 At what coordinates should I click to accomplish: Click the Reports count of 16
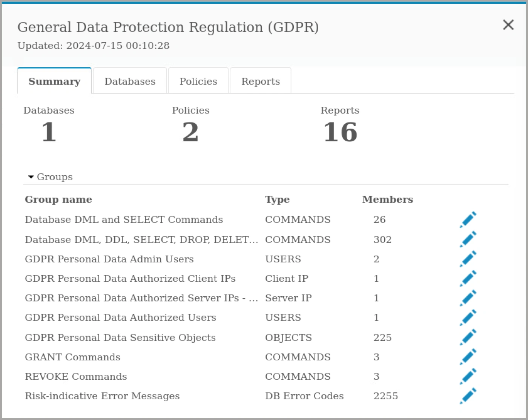pos(341,132)
